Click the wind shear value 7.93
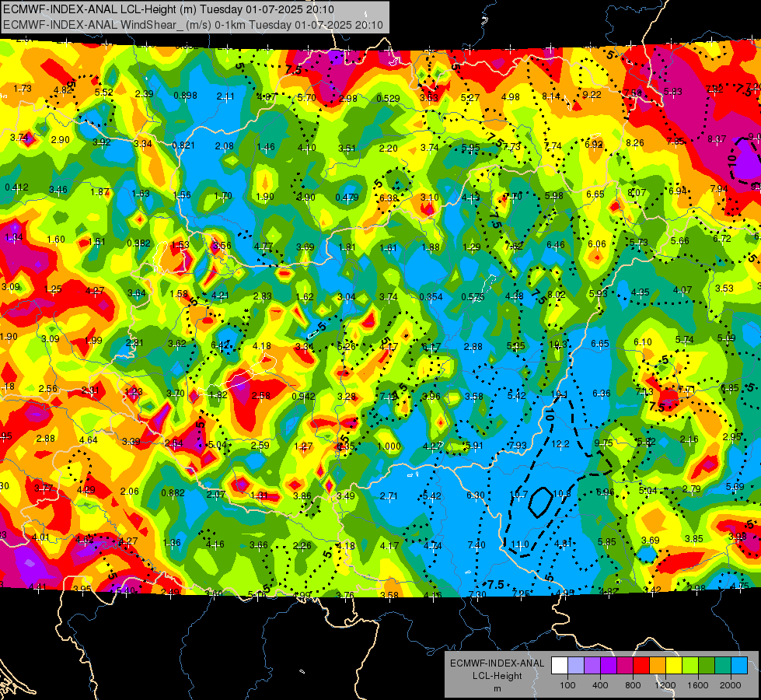Image resolution: width=761 pixels, height=700 pixels. pos(518,446)
